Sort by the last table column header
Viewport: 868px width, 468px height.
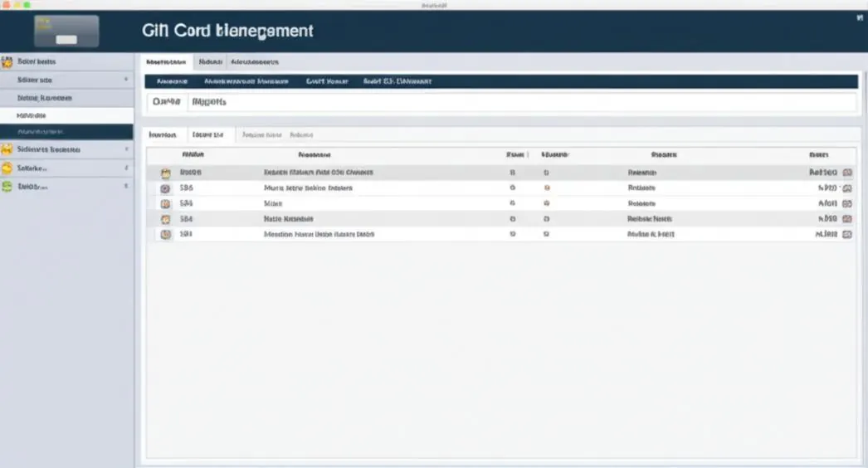[819, 155]
